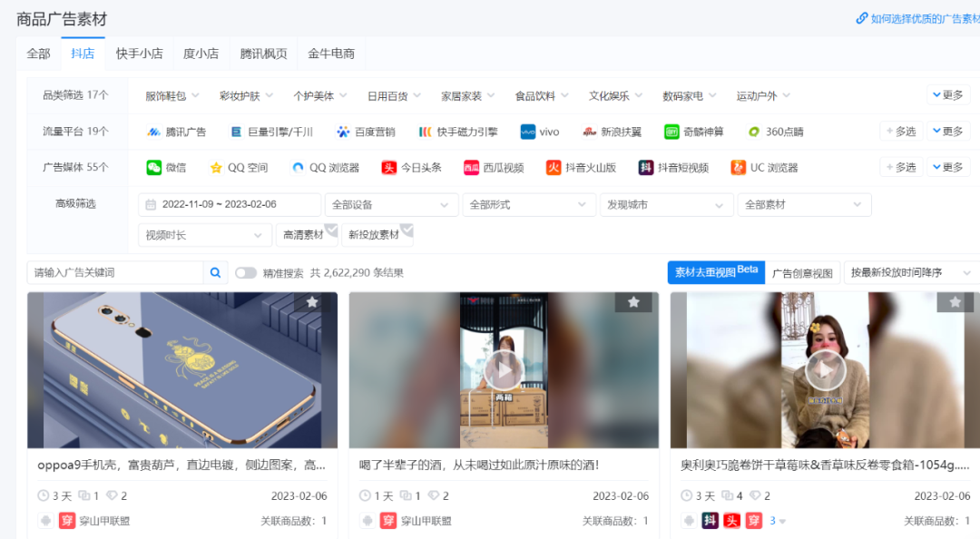Image resolution: width=980 pixels, height=539 pixels.
Task: Switch to the 全部 tab
Action: [38, 54]
